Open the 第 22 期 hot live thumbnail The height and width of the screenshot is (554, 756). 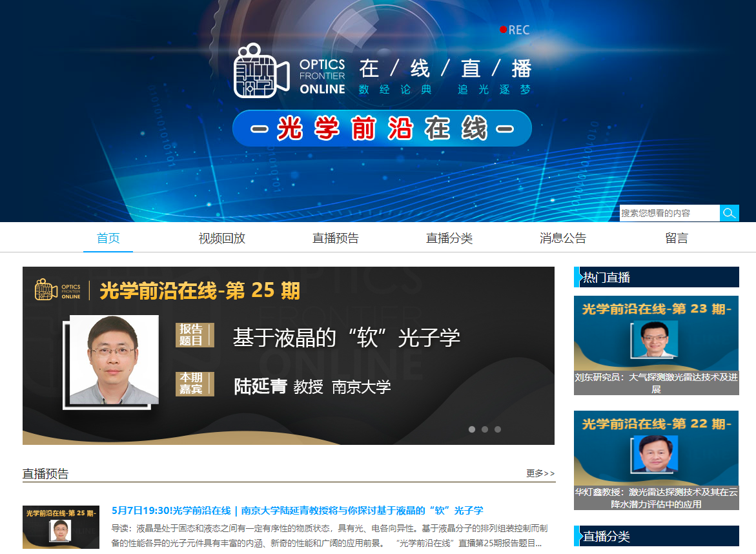click(656, 448)
